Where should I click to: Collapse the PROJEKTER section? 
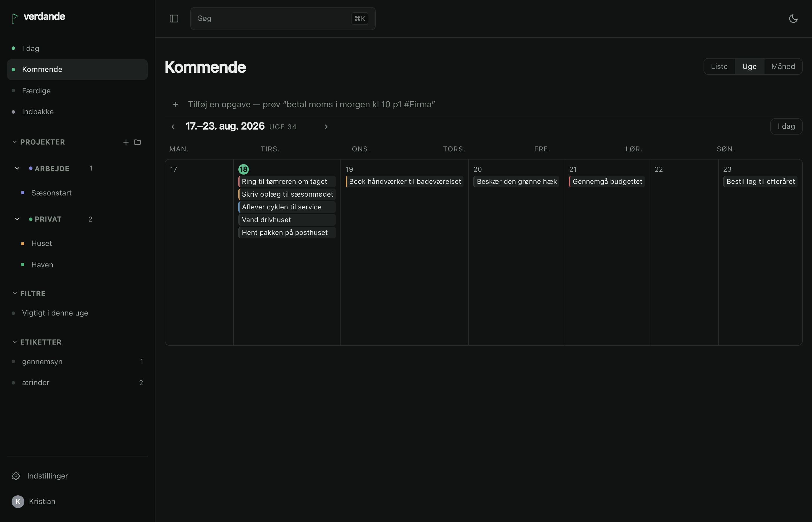coord(14,142)
